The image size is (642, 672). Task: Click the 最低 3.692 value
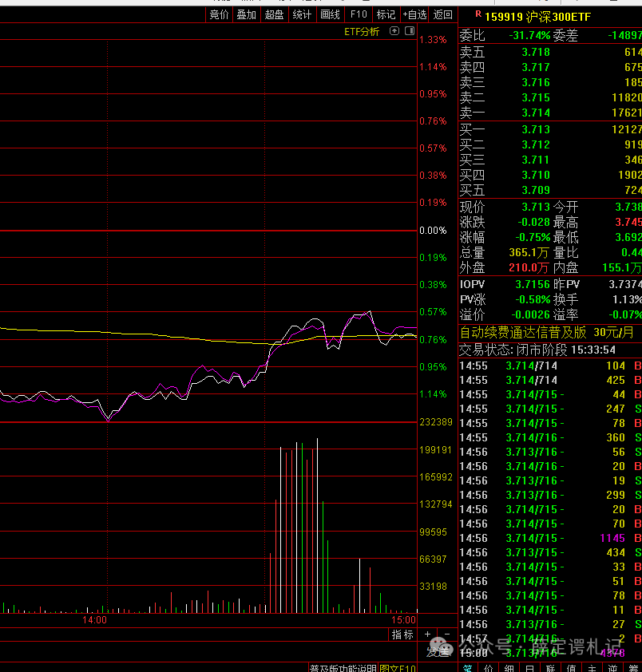(628, 237)
